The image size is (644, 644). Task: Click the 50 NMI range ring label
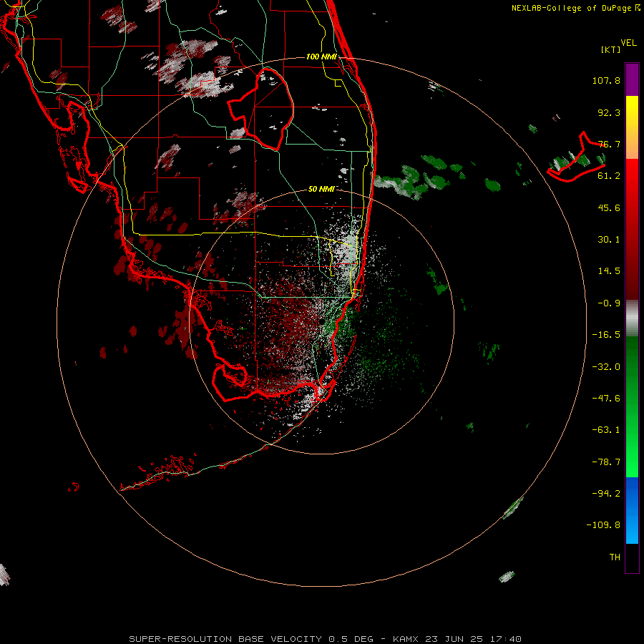(x=321, y=189)
